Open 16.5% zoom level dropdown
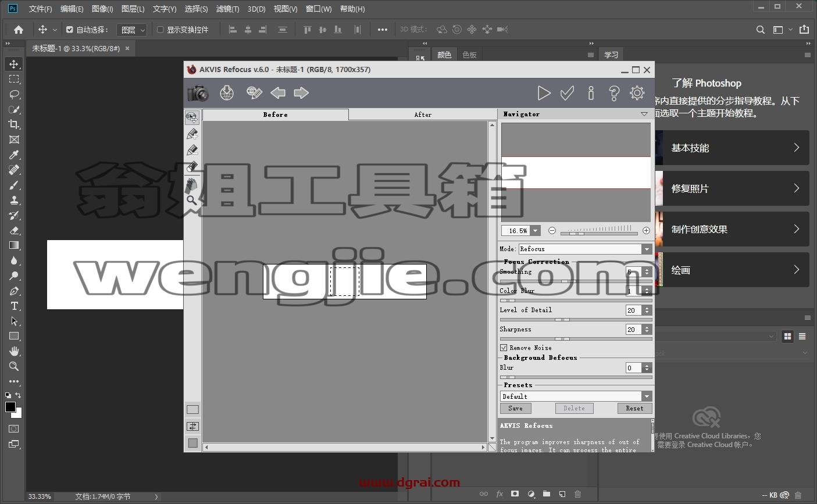This screenshot has height=504, width=817. [x=536, y=231]
